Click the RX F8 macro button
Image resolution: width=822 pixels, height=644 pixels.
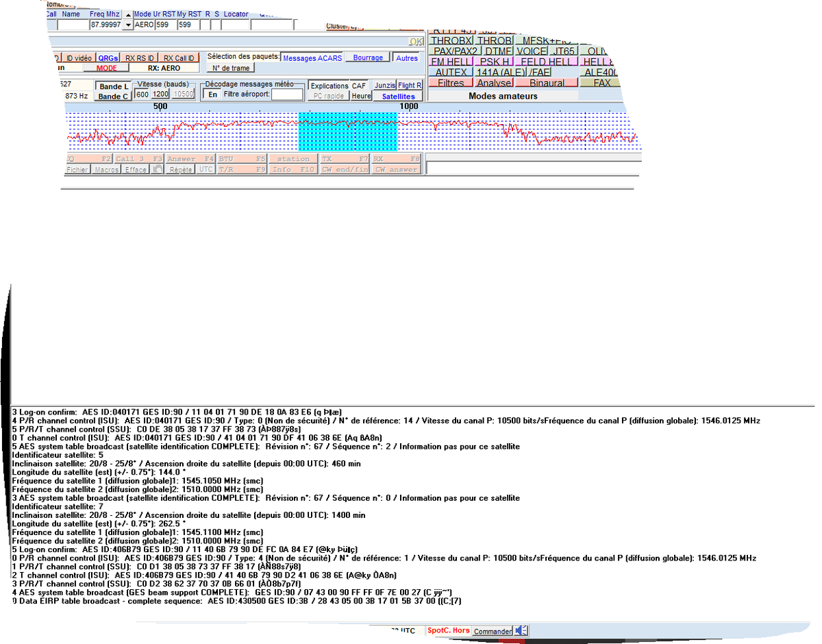click(x=397, y=159)
